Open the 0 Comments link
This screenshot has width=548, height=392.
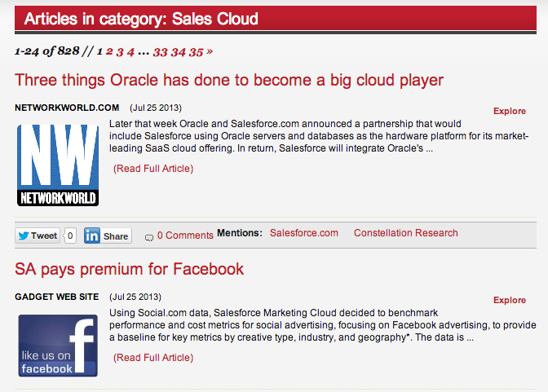tap(185, 236)
